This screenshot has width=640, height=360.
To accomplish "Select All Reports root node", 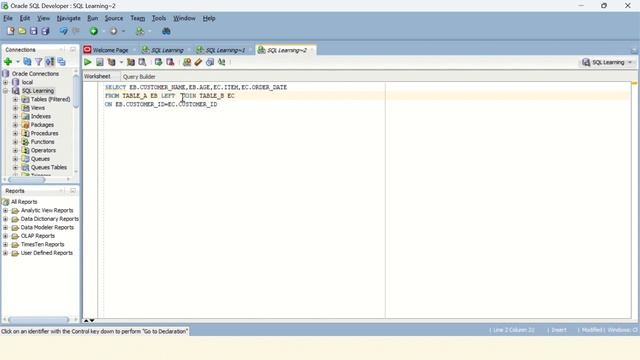I will tap(24, 202).
